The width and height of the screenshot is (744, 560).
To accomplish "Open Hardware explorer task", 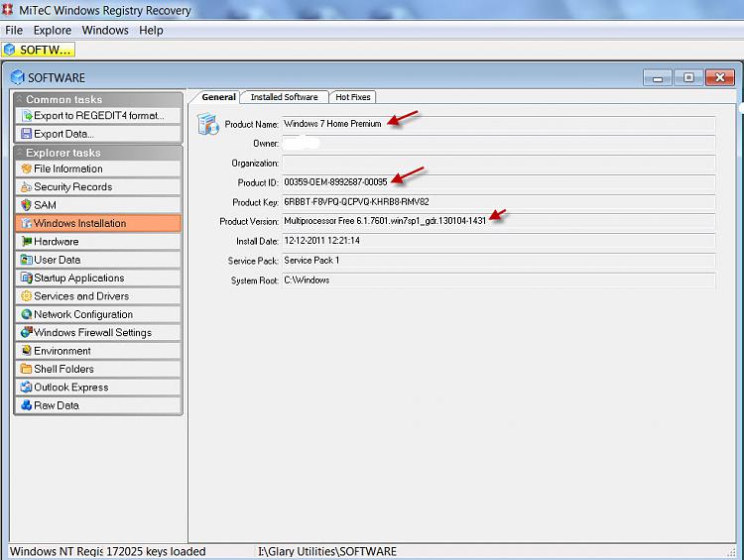I will pos(98,242).
